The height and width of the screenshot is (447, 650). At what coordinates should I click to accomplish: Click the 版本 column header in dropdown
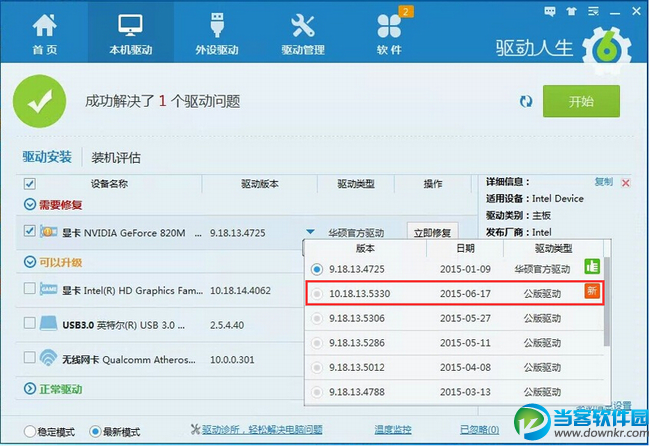tap(365, 248)
